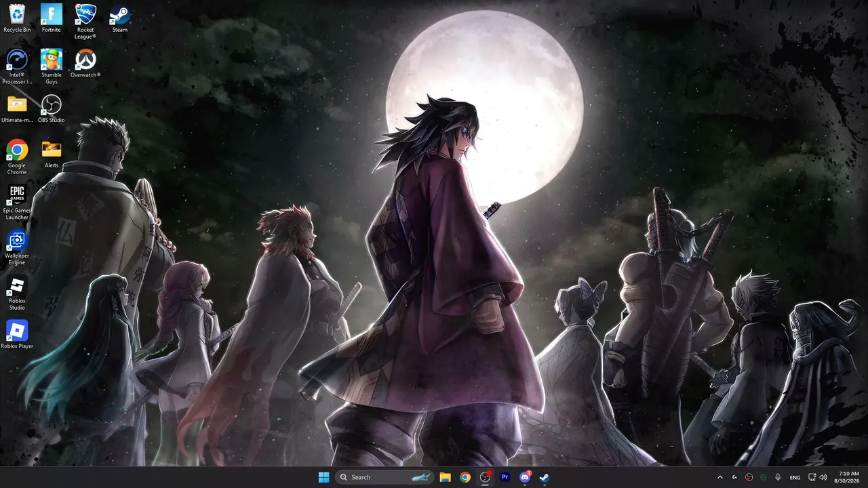This screenshot has width=868, height=488.
Task: Open the Recycle Bin desktop icon
Action: pos(17,18)
